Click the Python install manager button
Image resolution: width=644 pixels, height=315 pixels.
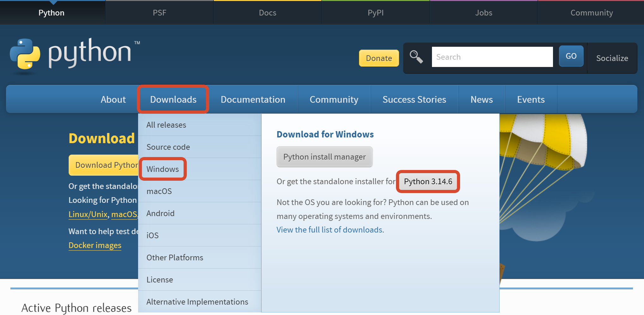pyautogui.click(x=325, y=157)
